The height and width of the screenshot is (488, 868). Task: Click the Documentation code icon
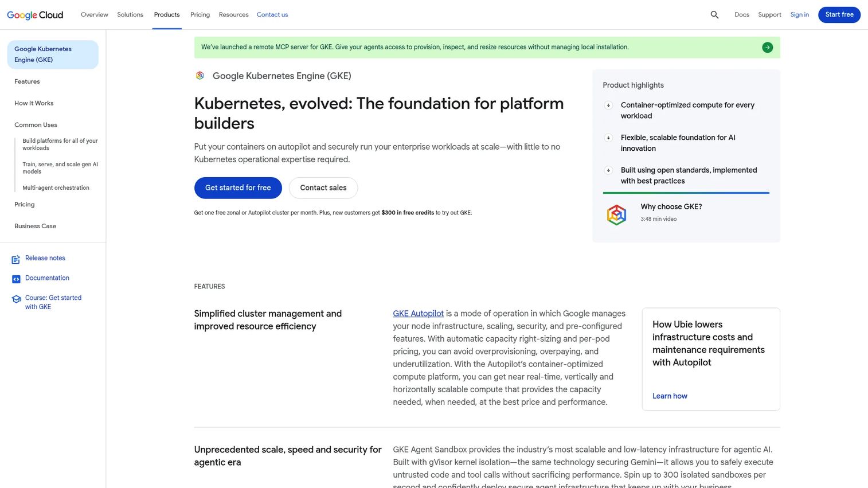pyautogui.click(x=16, y=279)
